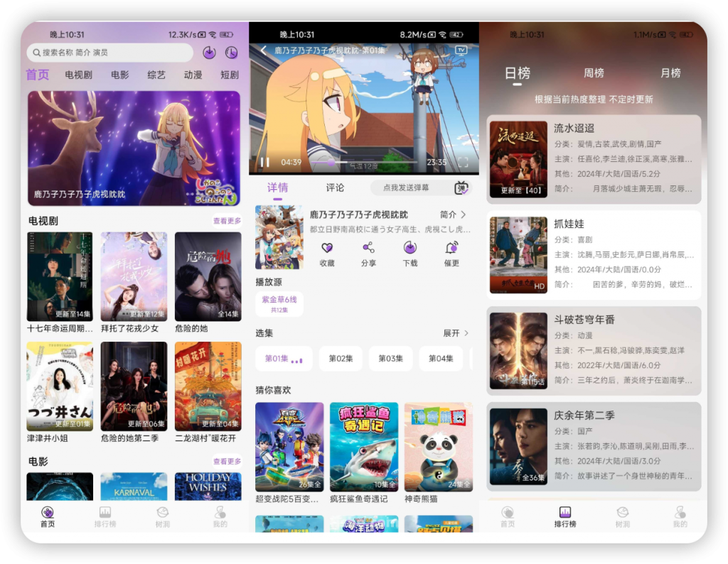Open the 津津井小姐 poster
Viewport: 728px width, 564px height.
point(60,386)
